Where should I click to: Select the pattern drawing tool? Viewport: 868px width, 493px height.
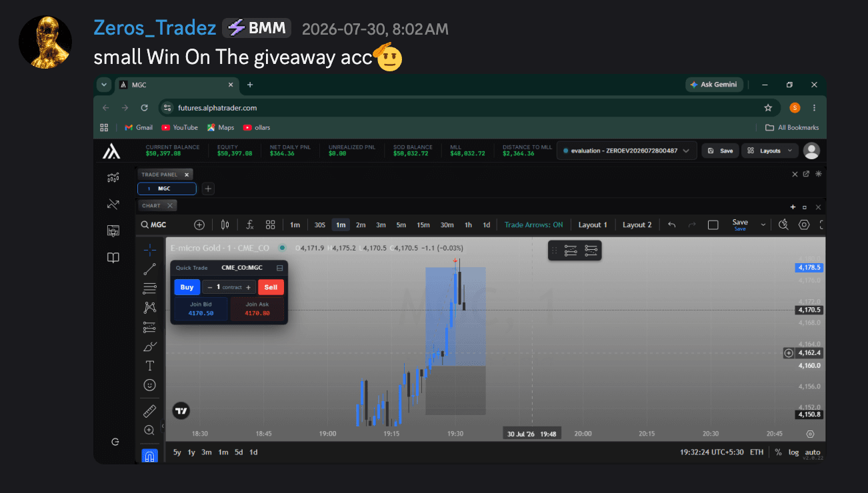coord(150,308)
